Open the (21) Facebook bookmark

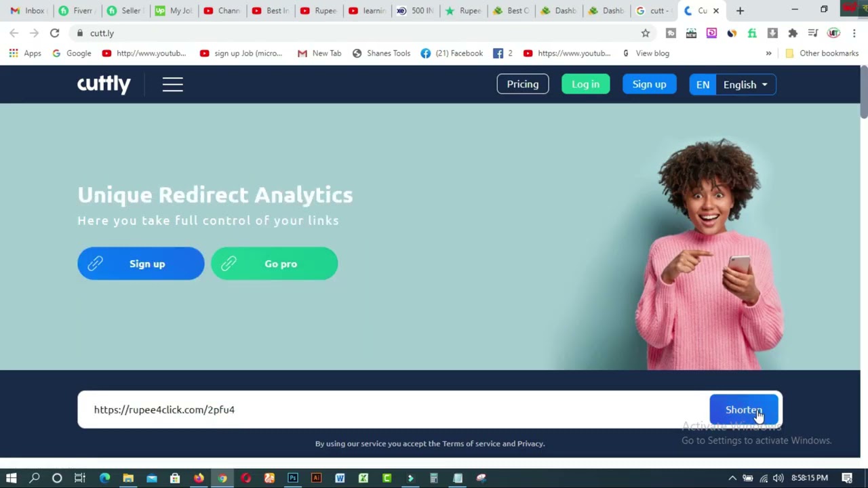click(x=452, y=53)
